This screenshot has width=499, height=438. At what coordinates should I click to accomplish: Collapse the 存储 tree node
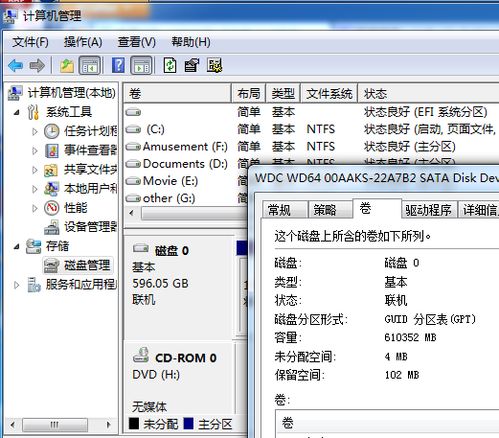click(16, 247)
